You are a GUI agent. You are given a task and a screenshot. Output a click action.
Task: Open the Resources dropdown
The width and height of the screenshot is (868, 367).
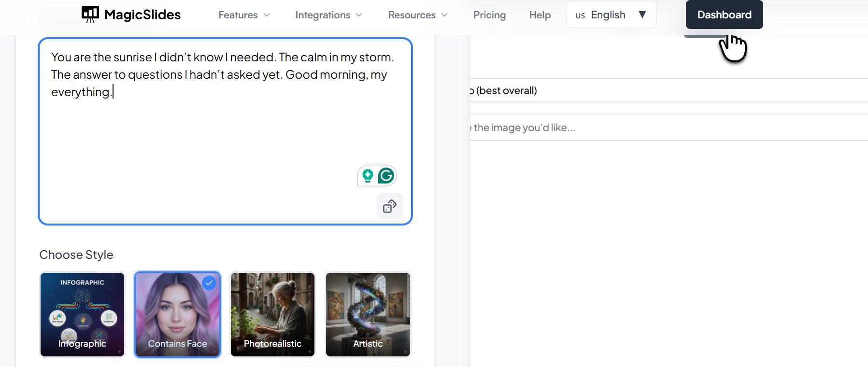click(417, 15)
